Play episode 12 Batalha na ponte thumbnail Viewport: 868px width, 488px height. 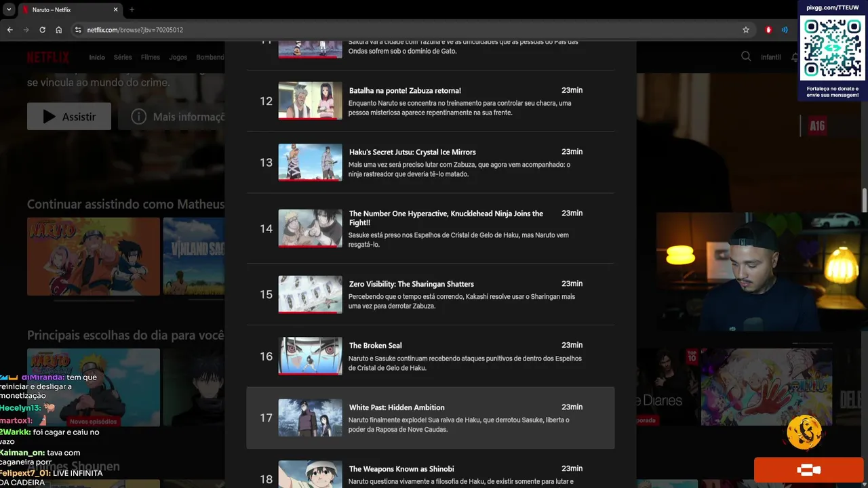[310, 100]
